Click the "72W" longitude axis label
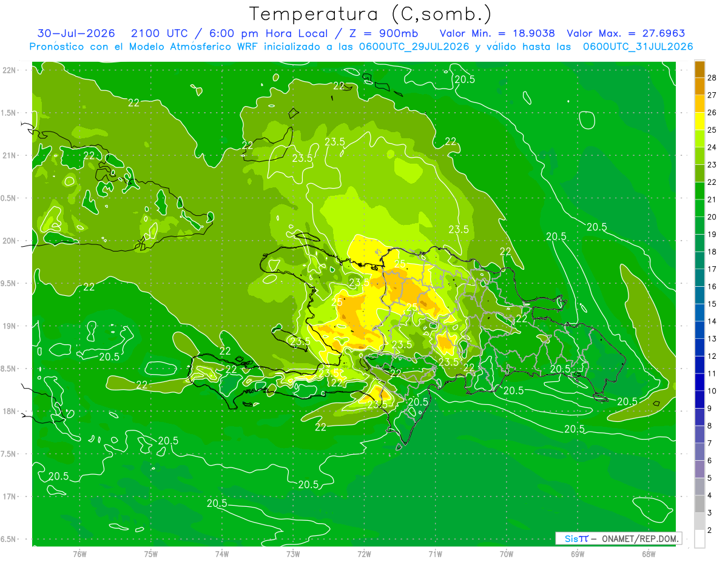The width and height of the screenshot is (728, 562). point(364,554)
